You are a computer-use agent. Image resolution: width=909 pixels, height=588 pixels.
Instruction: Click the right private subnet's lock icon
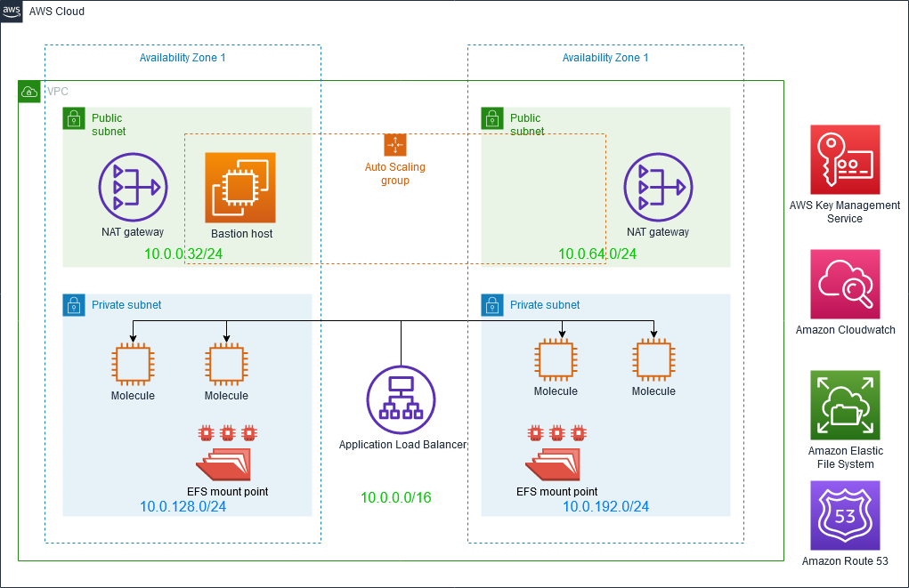[x=492, y=305]
